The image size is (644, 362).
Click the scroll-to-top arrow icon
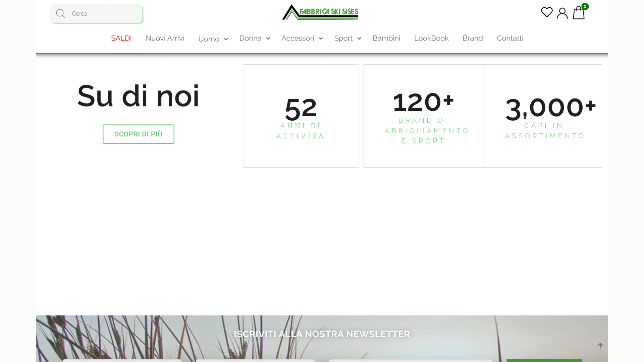(600, 346)
